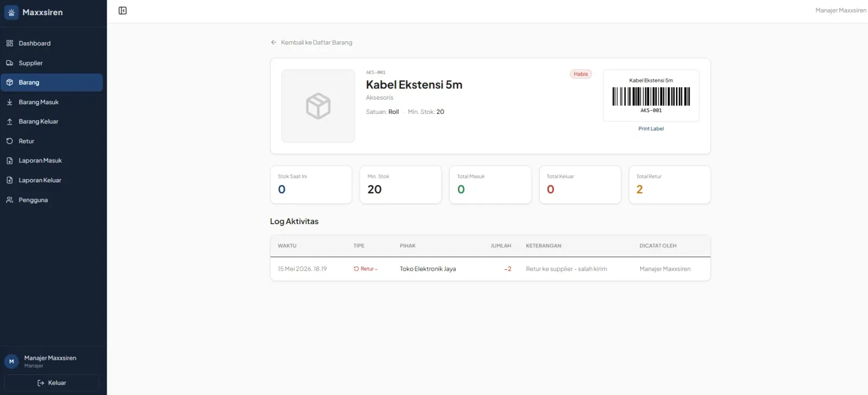Click the AKS-001 barcode image
868x395 pixels.
[x=651, y=97]
